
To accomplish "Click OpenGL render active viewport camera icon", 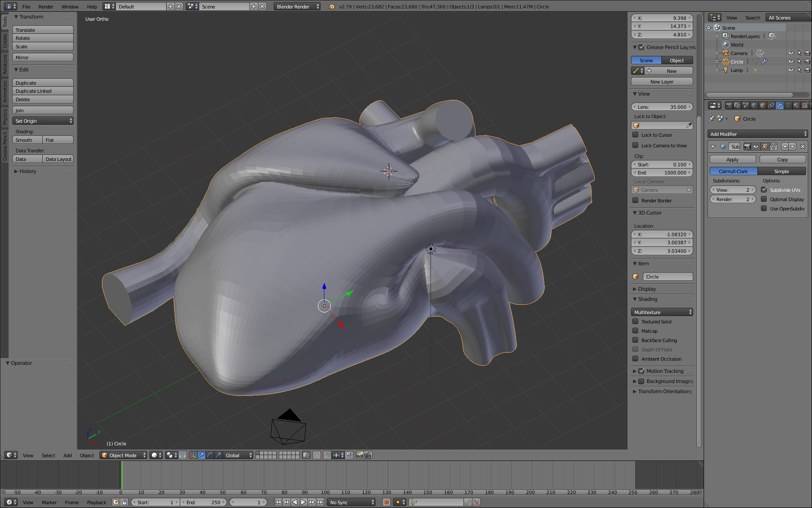I will (360, 455).
